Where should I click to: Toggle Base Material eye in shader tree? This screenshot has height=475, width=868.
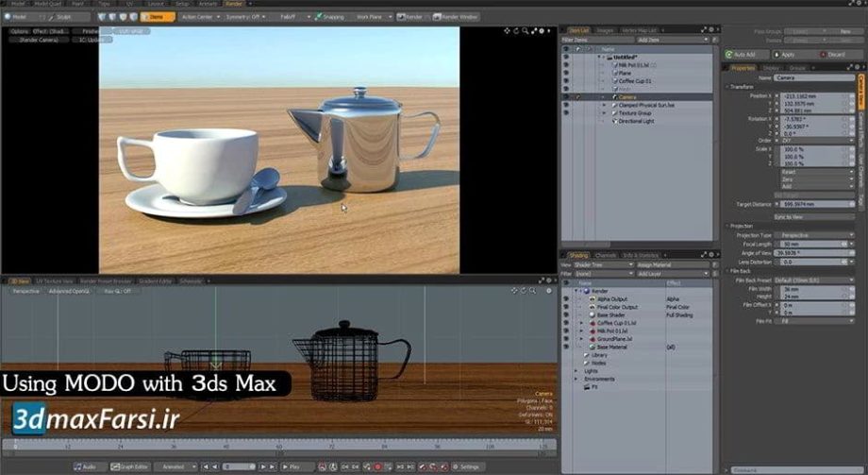pos(566,347)
